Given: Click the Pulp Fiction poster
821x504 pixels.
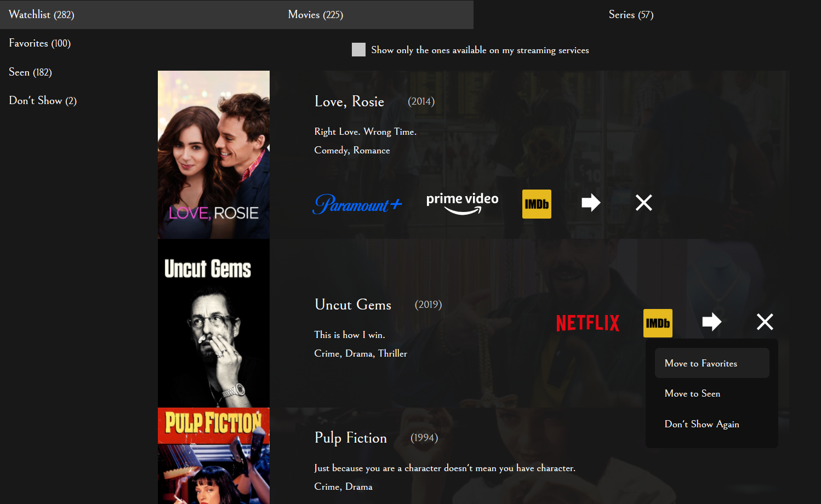Looking at the screenshot, I should pyautogui.click(x=213, y=456).
